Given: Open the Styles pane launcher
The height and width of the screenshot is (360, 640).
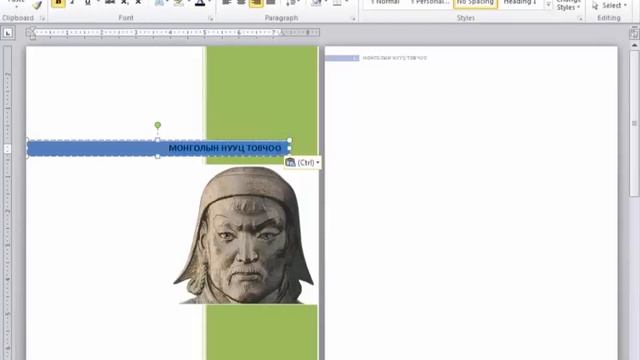Looking at the screenshot, I should pyautogui.click(x=580, y=18).
